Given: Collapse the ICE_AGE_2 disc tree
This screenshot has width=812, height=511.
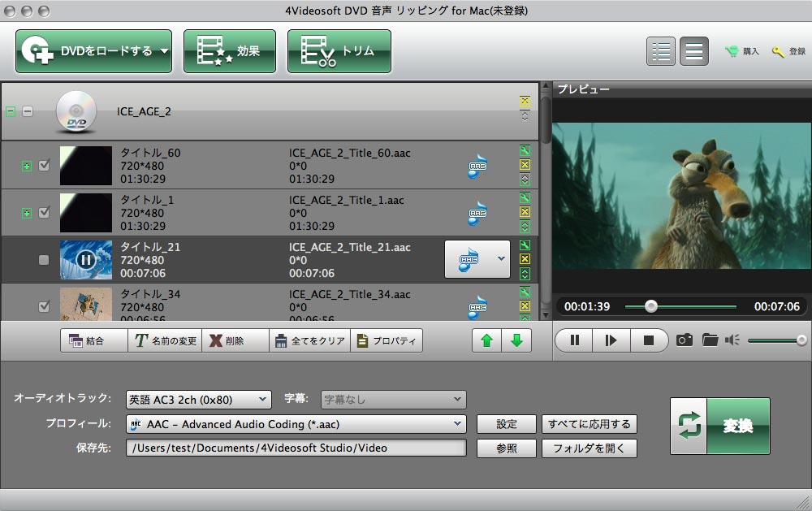Looking at the screenshot, I should (x=11, y=111).
